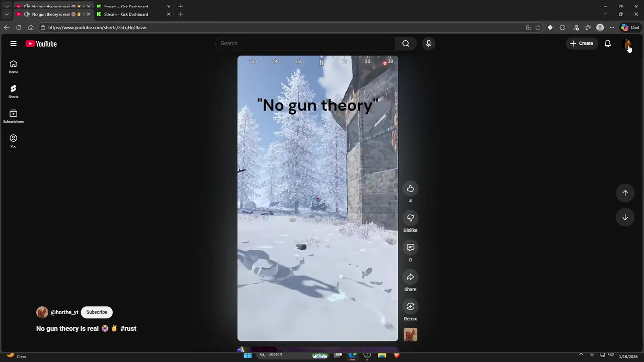Screen dimensions: 644x362
Task: Remix this Short
Action: (x=411, y=306)
